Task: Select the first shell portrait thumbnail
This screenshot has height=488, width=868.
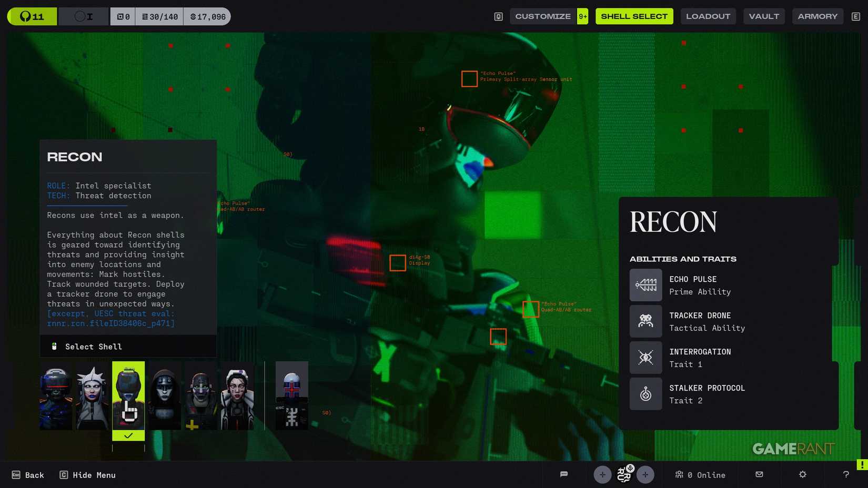Action: click(x=56, y=395)
